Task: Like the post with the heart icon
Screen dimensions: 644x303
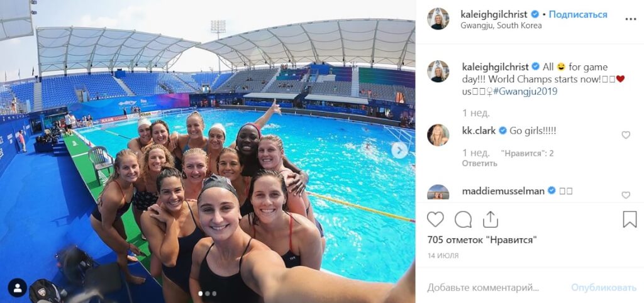Action: coord(435,219)
